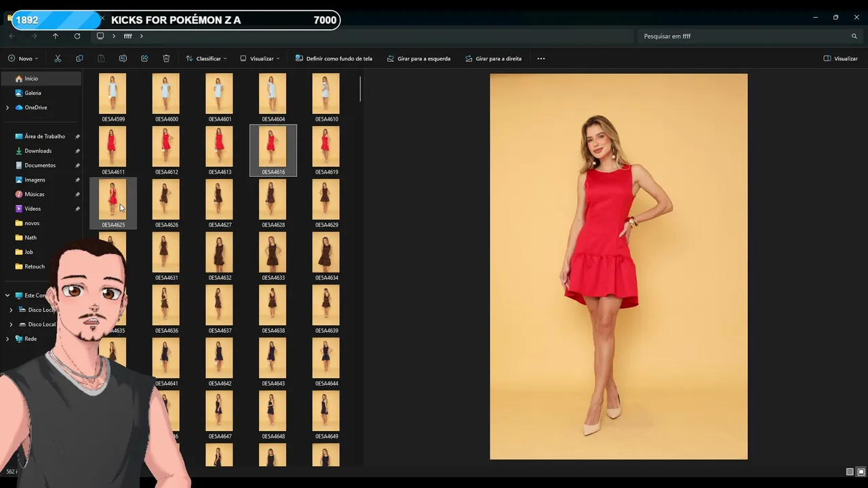Switch to details view icon in status bar

pyautogui.click(x=850, y=472)
